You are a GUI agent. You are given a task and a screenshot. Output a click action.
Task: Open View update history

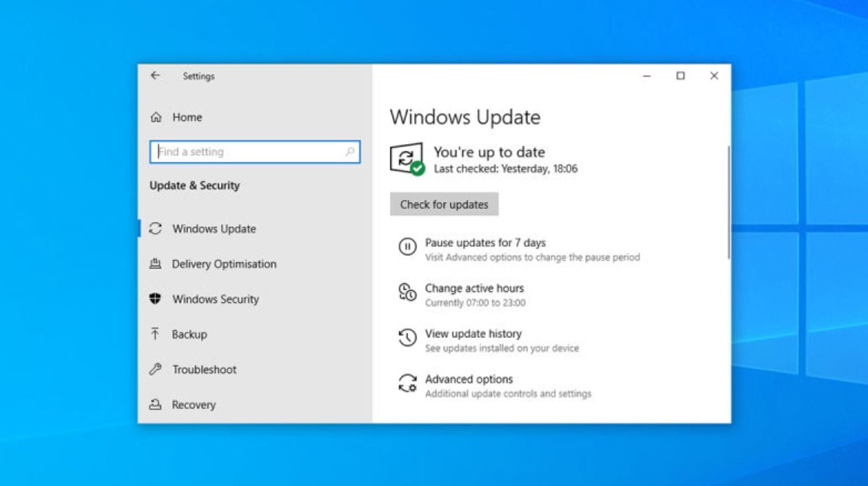[473, 334]
